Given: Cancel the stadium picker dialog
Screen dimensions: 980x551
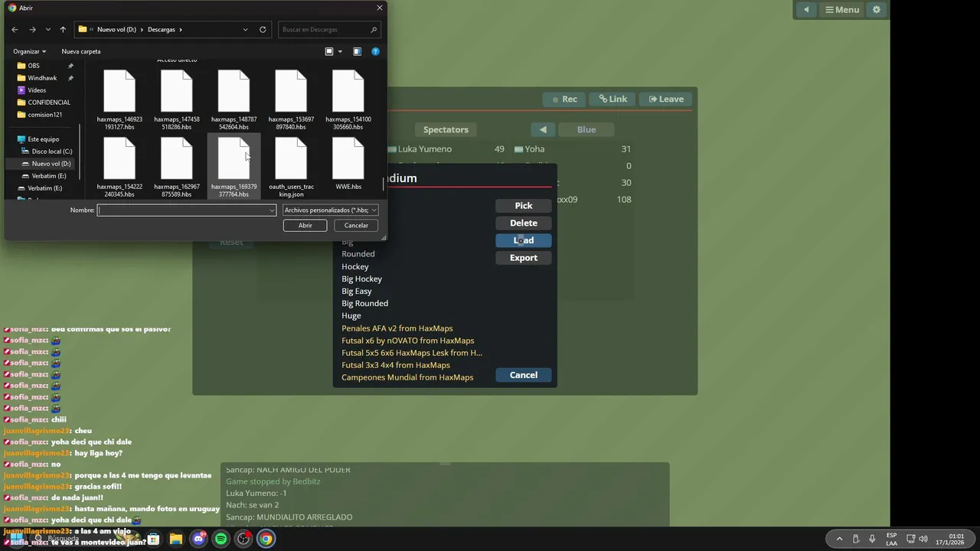Looking at the screenshot, I should tap(524, 375).
